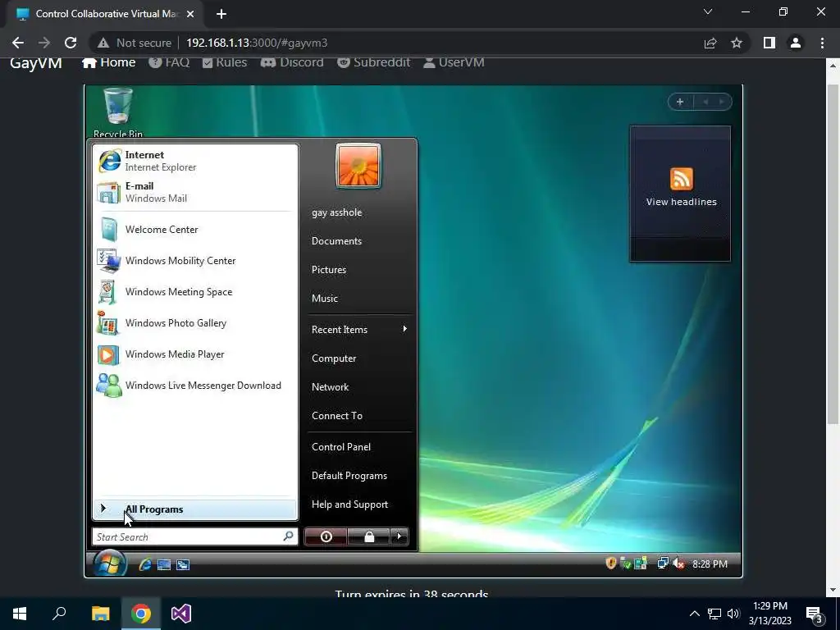Open Pictures from Start menu
This screenshot has height=630, width=840.
[329, 270]
